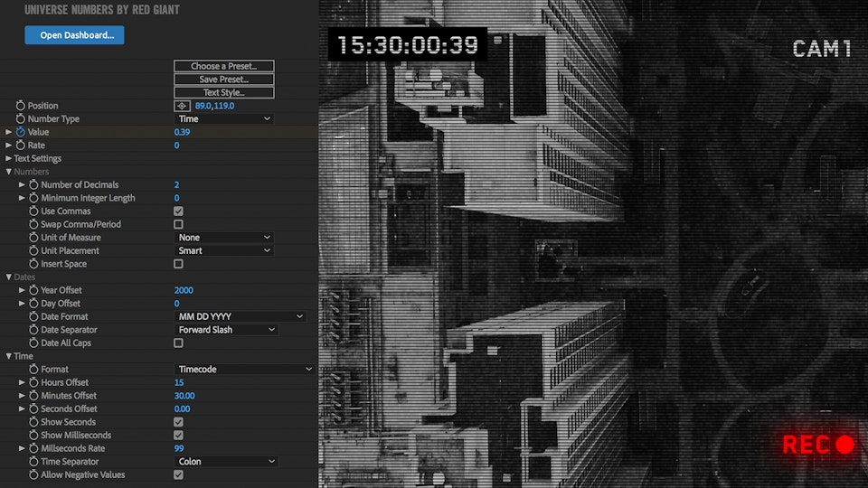This screenshot has width=868, height=488.
Task: Uncheck the Use Commas checkbox
Action: [x=178, y=211]
